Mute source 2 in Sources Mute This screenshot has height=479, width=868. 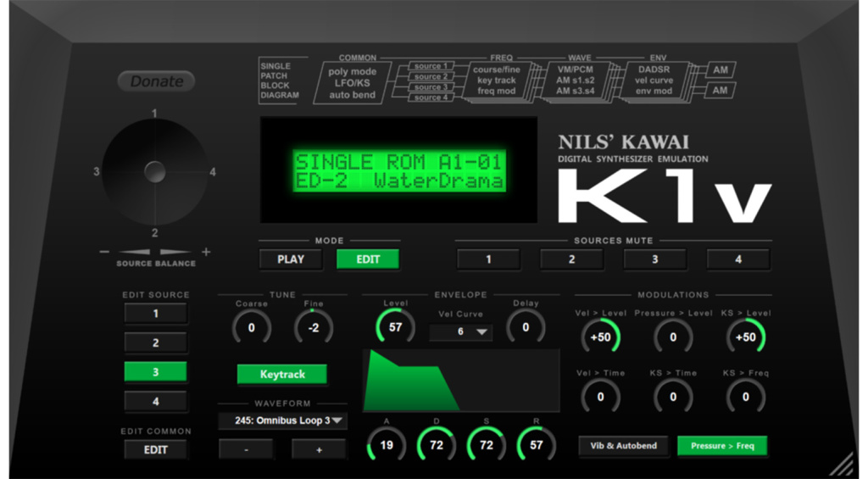(572, 259)
